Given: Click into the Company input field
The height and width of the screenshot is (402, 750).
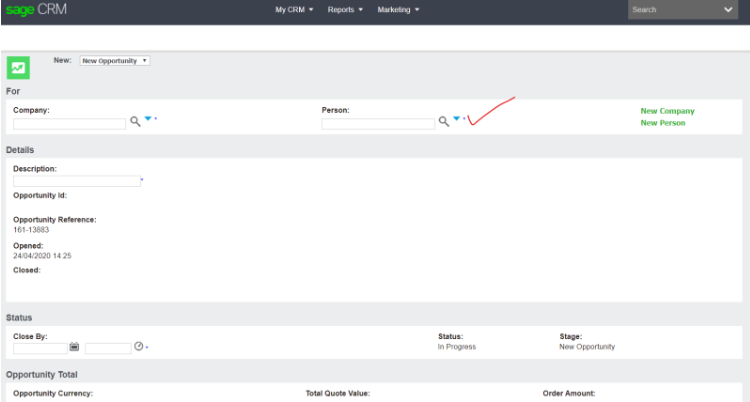Looking at the screenshot, I should click(69, 124).
